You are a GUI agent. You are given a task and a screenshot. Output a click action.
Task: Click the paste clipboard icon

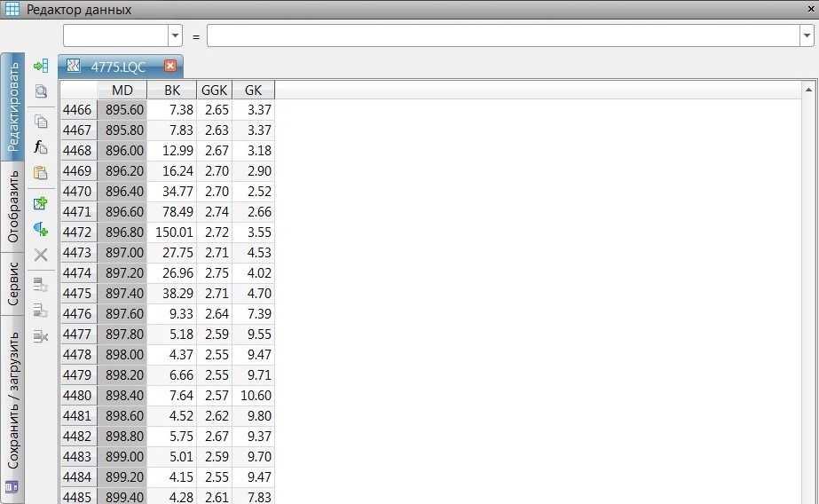[41, 173]
